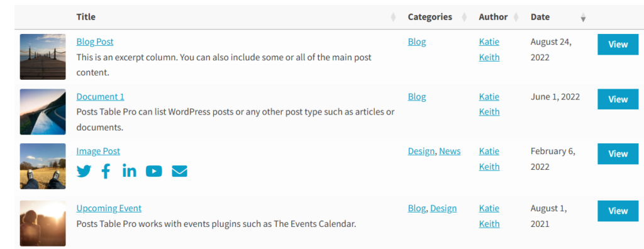Image resolution: width=644 pixels, height=249 pixels.
Task: Open the Image Post title link
Action: 98,151
